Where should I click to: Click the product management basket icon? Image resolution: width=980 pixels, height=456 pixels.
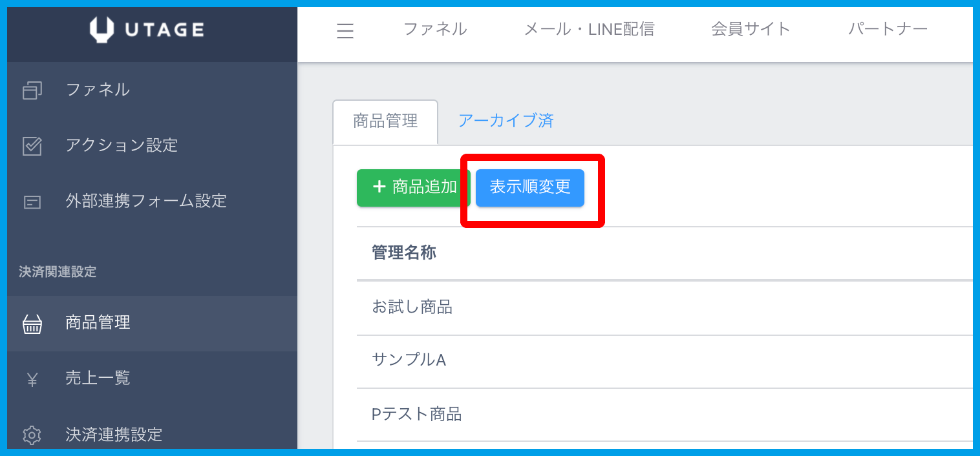(32, 323)
